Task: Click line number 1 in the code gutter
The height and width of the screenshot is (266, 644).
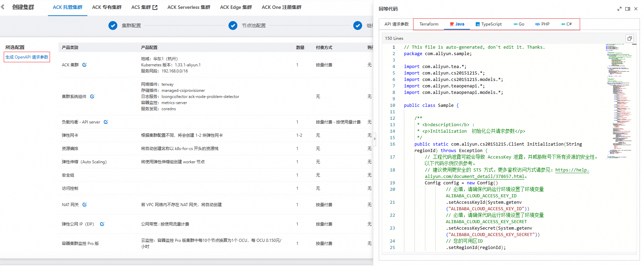Action: [394, 47]
